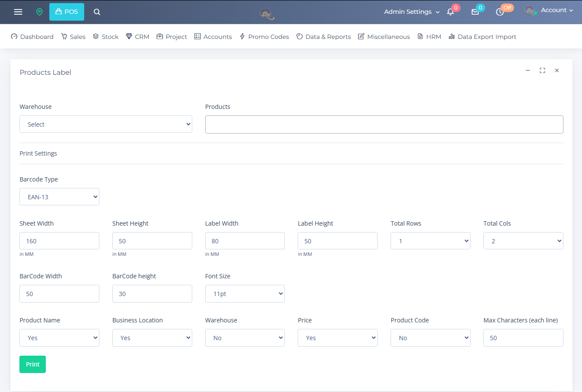
Task: Click the Label Height field
Action: [337, 241]
